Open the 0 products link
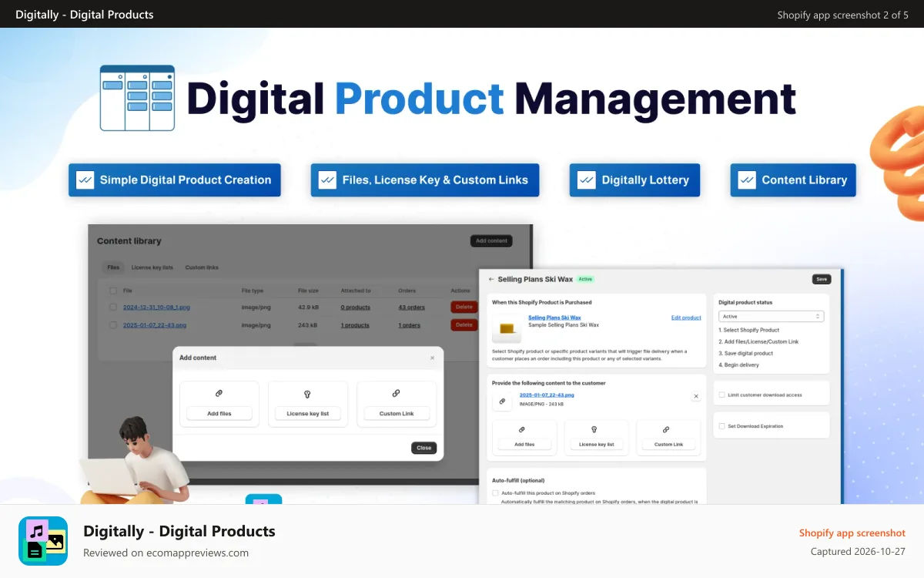The height and width of the screenshot is (578, 924). click(x=355, y=307)
